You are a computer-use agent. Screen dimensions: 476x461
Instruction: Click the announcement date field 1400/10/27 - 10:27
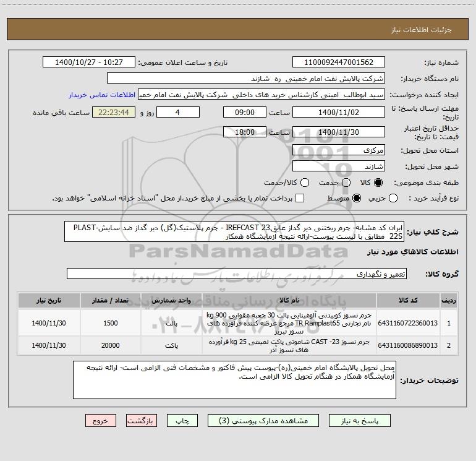tap(89, 62)
